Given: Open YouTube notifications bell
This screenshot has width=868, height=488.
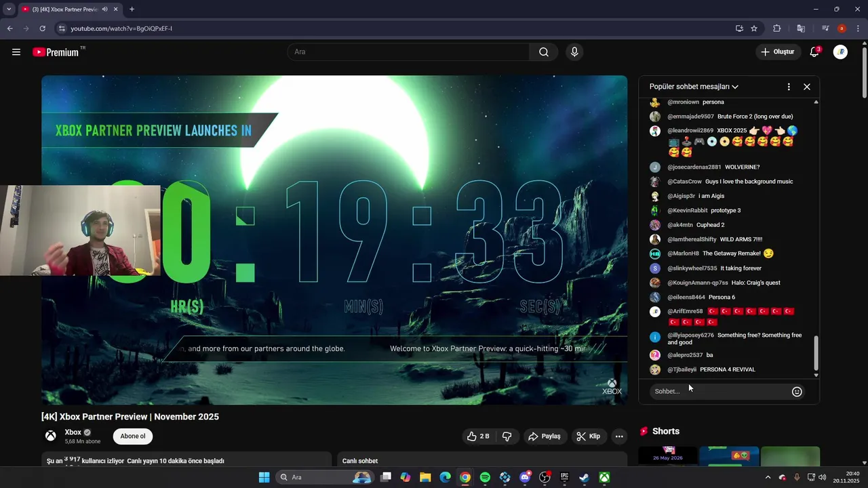Looking at the screenshot, I should (x=815, y=52).
